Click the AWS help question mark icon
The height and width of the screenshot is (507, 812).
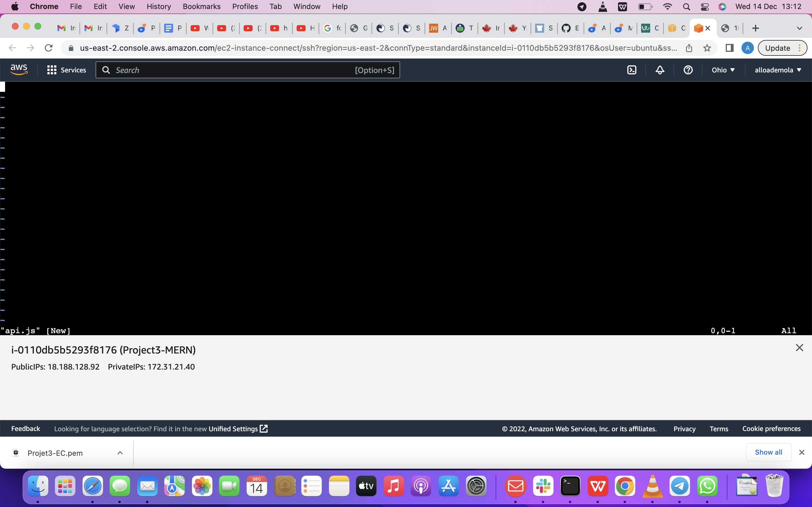[x=688, y=70]
